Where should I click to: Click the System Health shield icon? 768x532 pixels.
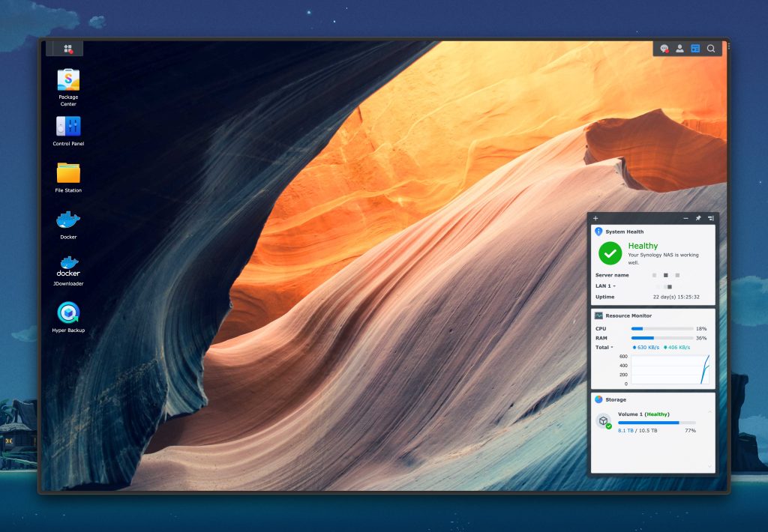[598, 232]
